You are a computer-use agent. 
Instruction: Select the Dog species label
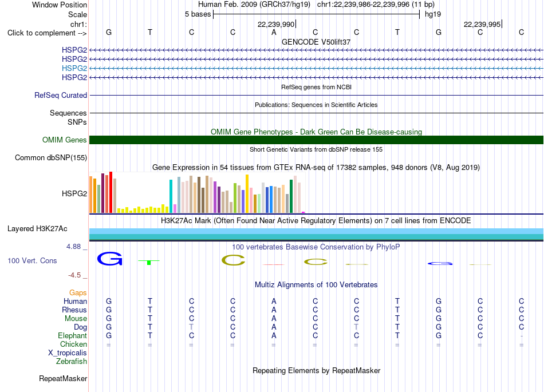click(80, 327)
